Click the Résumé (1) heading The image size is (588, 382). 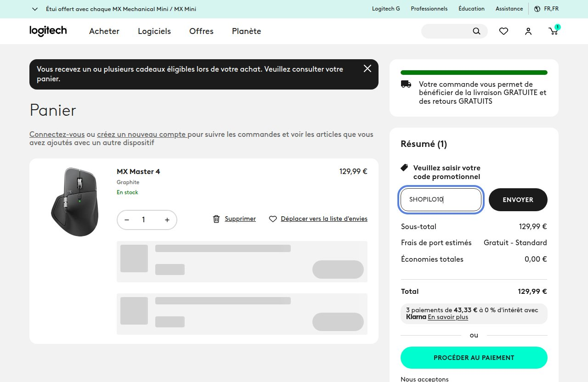pyautogui.click(x=424, y=144)
